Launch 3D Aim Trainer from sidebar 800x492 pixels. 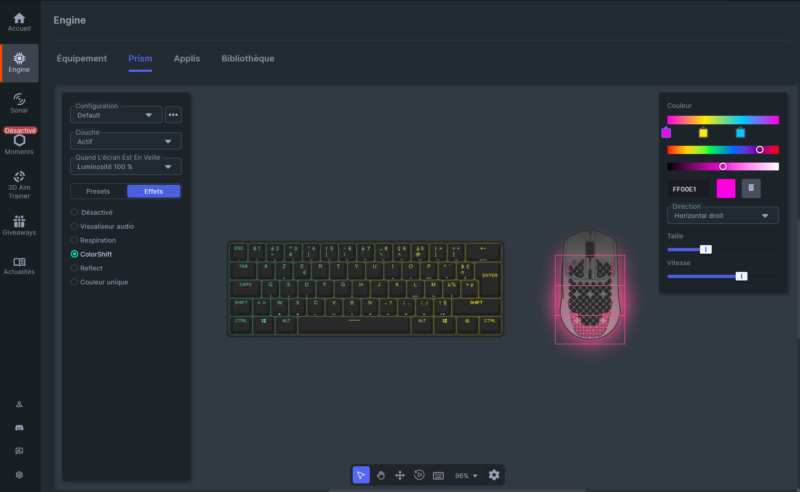pos(19,185)
